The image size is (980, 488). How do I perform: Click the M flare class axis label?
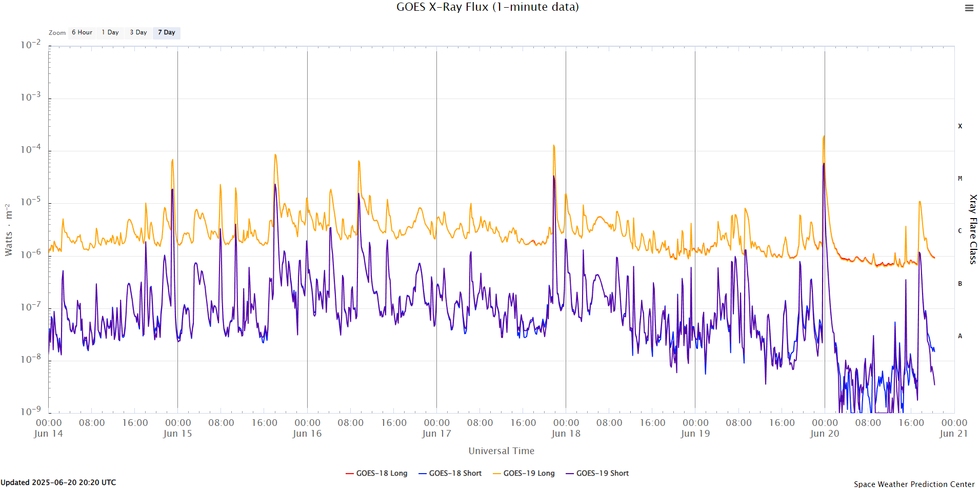pos(960,179)
